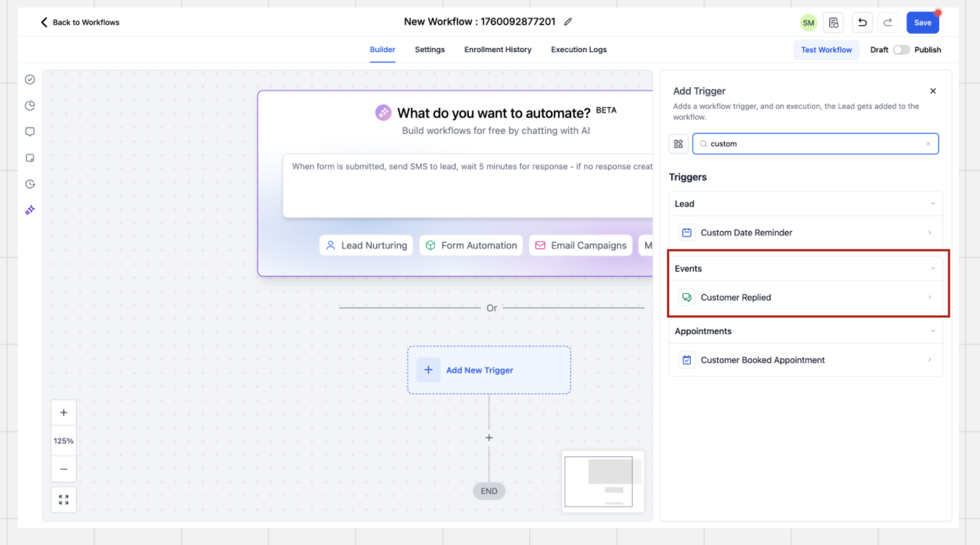Click the zoom in plus button
The image size is (980, 545).
(x=64, y=412)
